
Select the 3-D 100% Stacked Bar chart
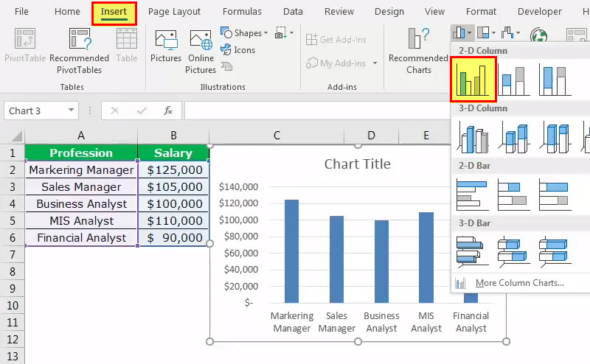(x=555, y=251)
